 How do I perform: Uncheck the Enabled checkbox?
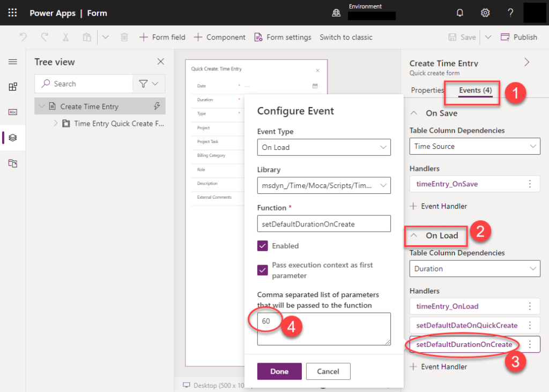pyautogui.click(x=263, y=246)
